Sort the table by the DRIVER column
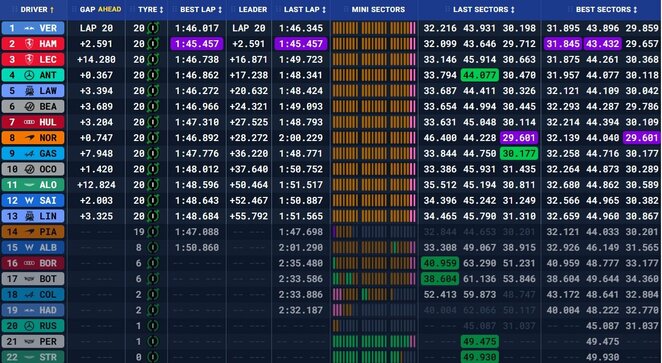Screen dimensions: 662x363 coord(37,9)
